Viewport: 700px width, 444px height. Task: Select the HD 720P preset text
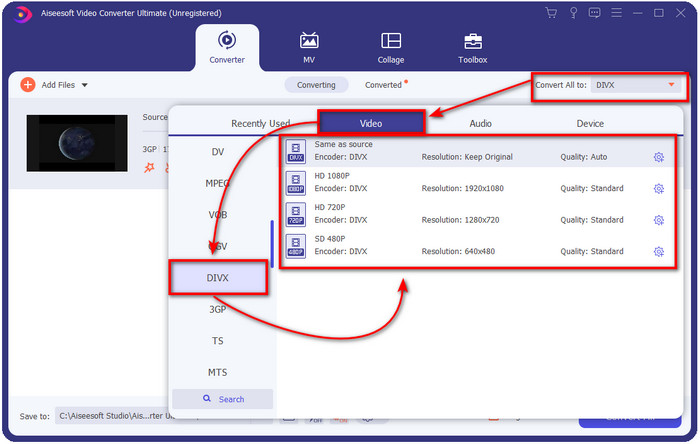329,207
